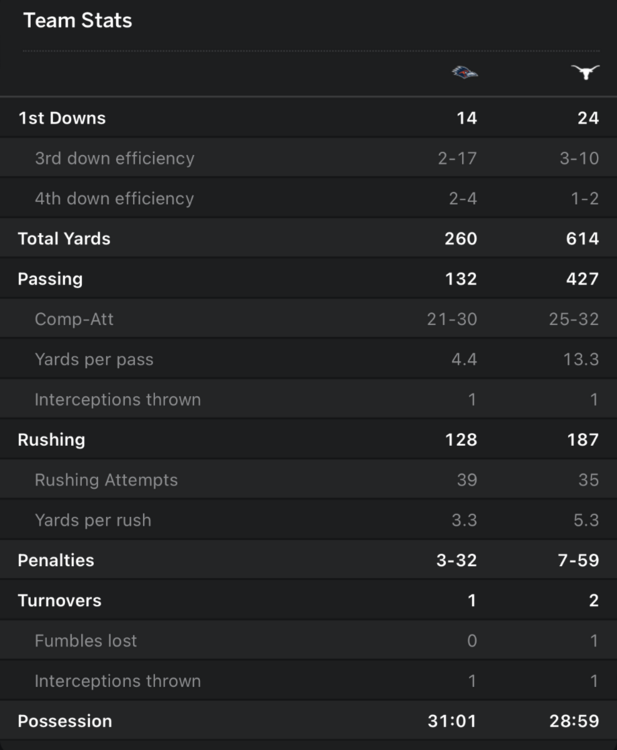Click the Yards per pass label
Viewport: 617px width, 750px height.
pos(94,359)
